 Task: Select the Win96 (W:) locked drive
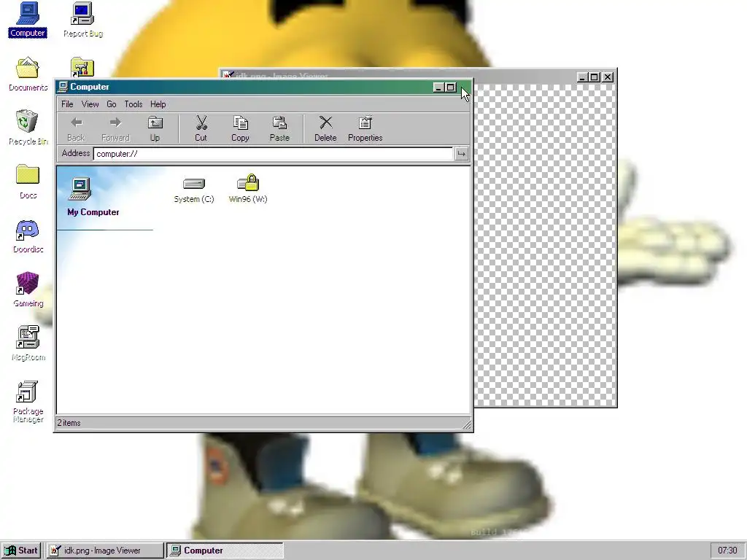click(248, 190)
